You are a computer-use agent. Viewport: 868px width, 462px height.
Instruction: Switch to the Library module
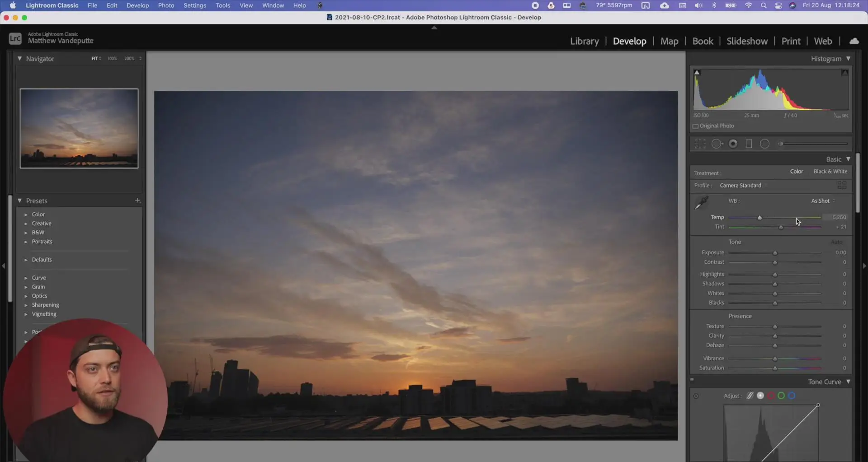coord(584,41)
